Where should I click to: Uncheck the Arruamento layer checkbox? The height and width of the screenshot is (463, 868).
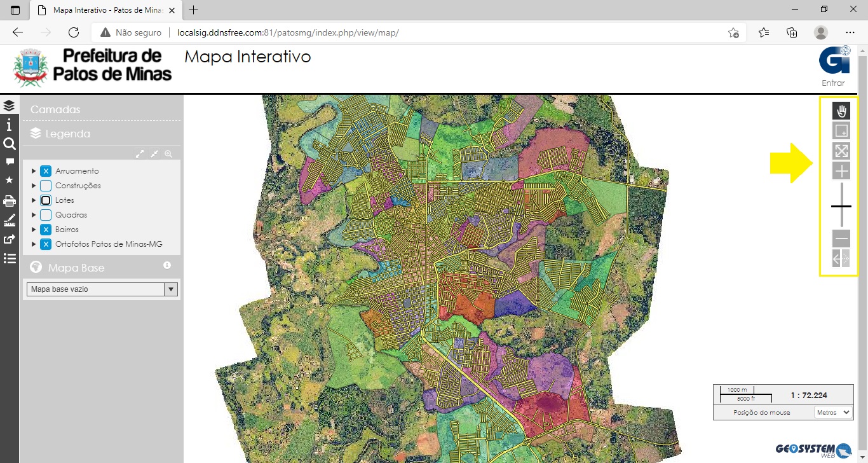(x=46, y=171)
